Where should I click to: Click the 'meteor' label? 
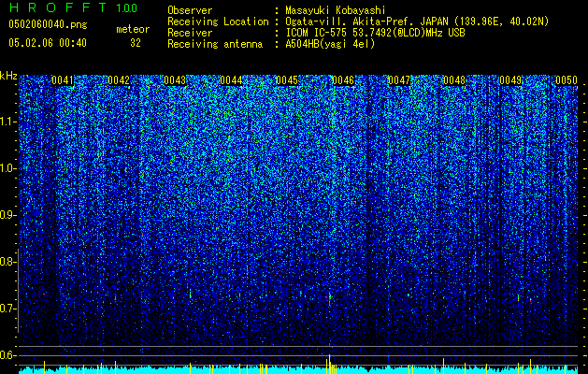pos(133,29)
